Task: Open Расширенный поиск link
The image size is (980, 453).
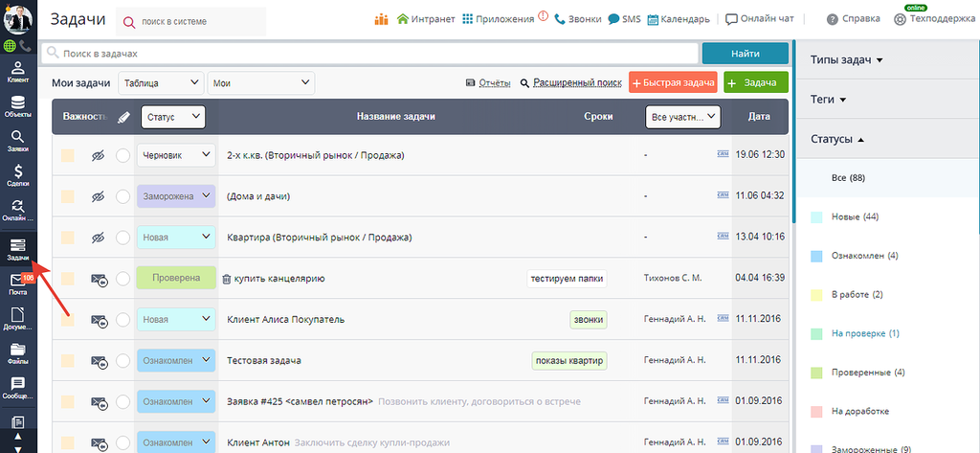Action: [570, 82]
